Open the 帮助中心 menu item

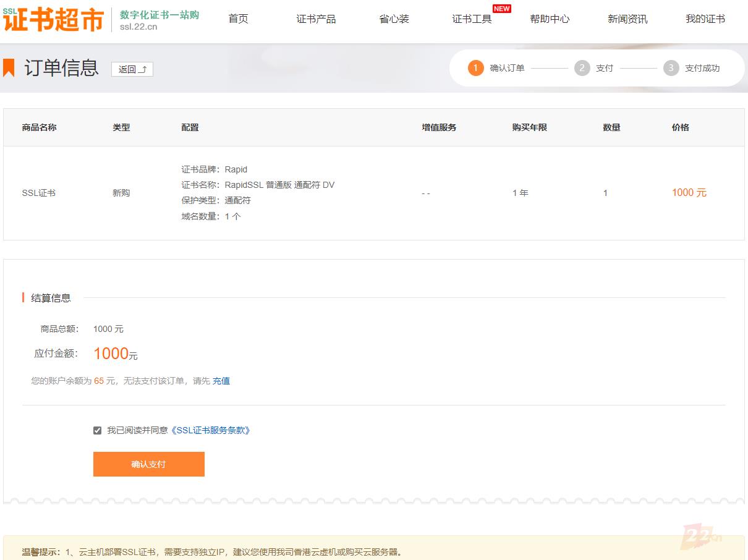tap(550, 19)
